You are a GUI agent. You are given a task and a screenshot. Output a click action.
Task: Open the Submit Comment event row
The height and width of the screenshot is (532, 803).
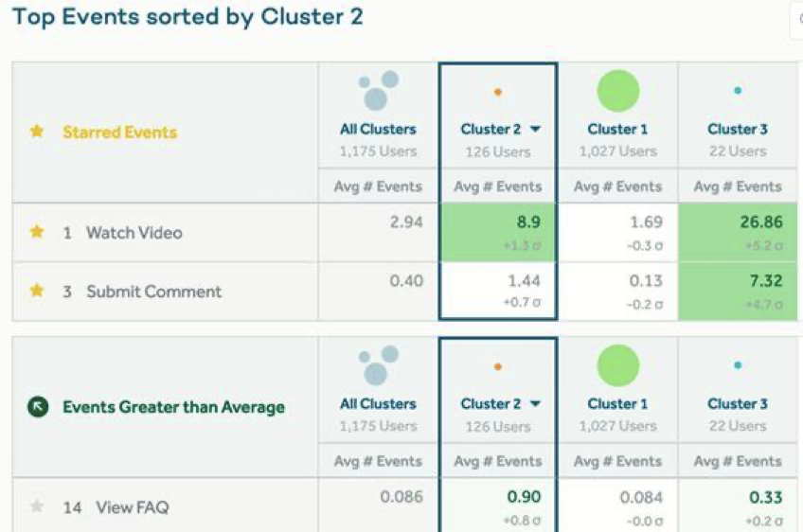(165, 292)
